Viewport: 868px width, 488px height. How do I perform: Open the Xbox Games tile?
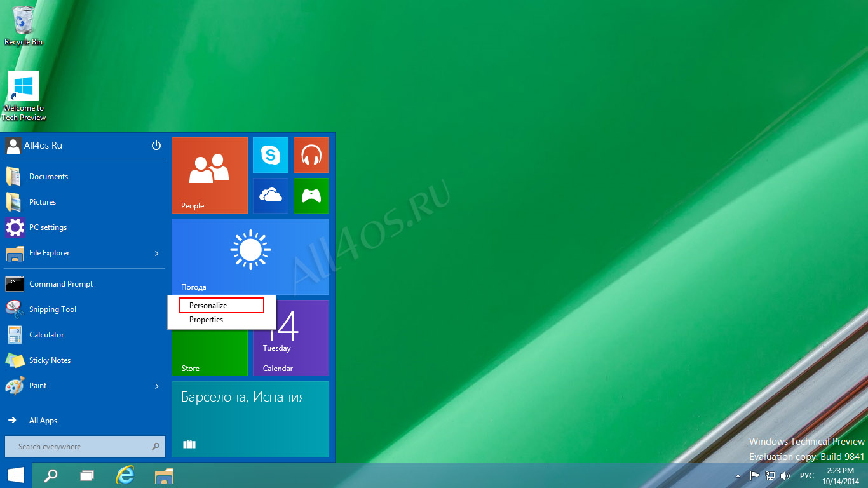coord(311,196)
